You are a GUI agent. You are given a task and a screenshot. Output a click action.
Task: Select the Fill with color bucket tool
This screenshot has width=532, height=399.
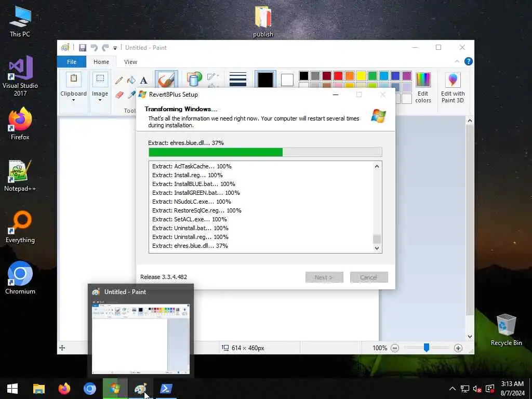tap(131, 80)
